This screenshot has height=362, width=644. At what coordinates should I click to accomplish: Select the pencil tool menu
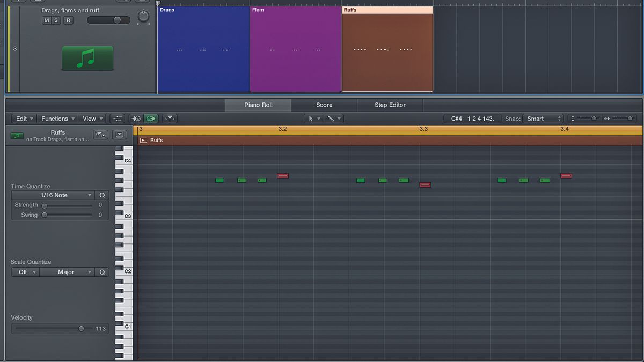(x=333, y=119)
